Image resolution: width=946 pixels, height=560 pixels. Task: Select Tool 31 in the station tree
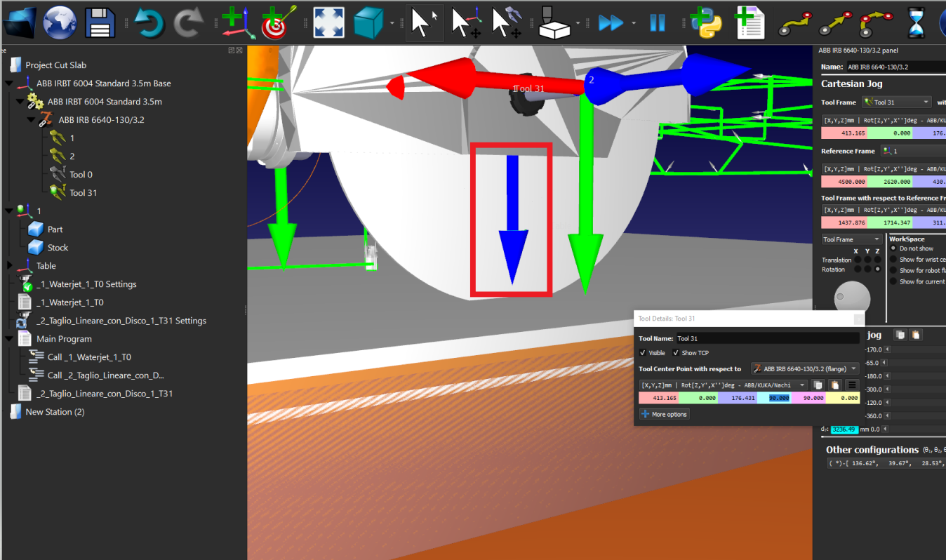point(83,193)
